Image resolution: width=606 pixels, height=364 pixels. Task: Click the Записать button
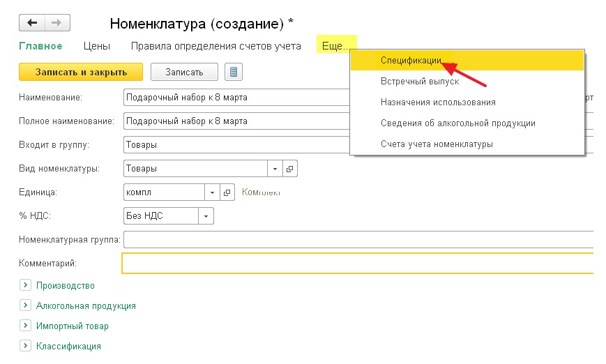click(184, 72)
